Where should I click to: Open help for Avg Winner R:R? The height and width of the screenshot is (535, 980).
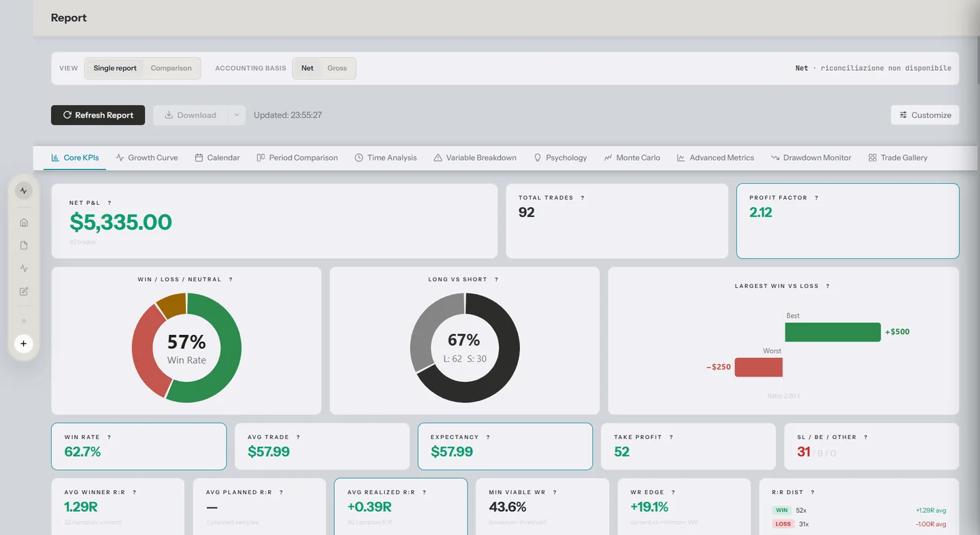[x=134, y=492]
